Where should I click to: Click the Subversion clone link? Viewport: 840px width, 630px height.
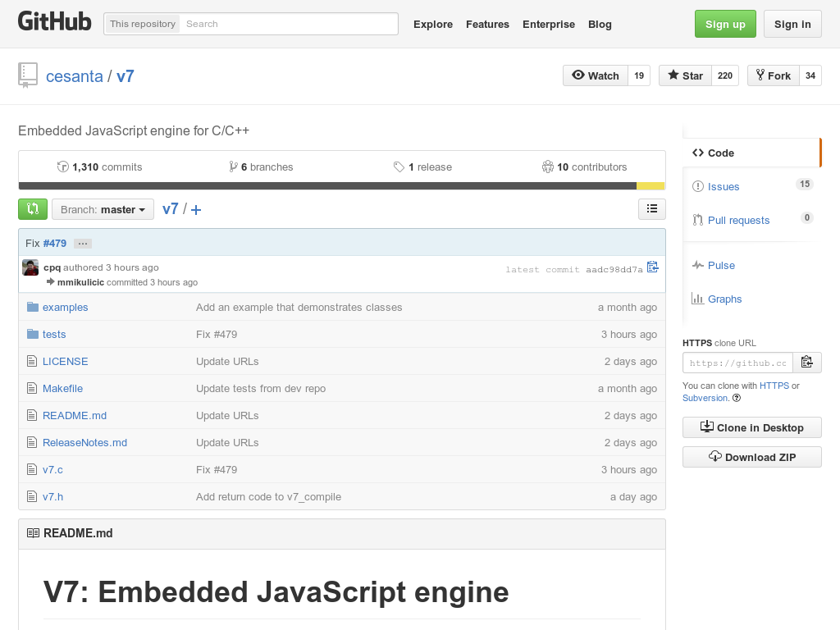[705, 398]
